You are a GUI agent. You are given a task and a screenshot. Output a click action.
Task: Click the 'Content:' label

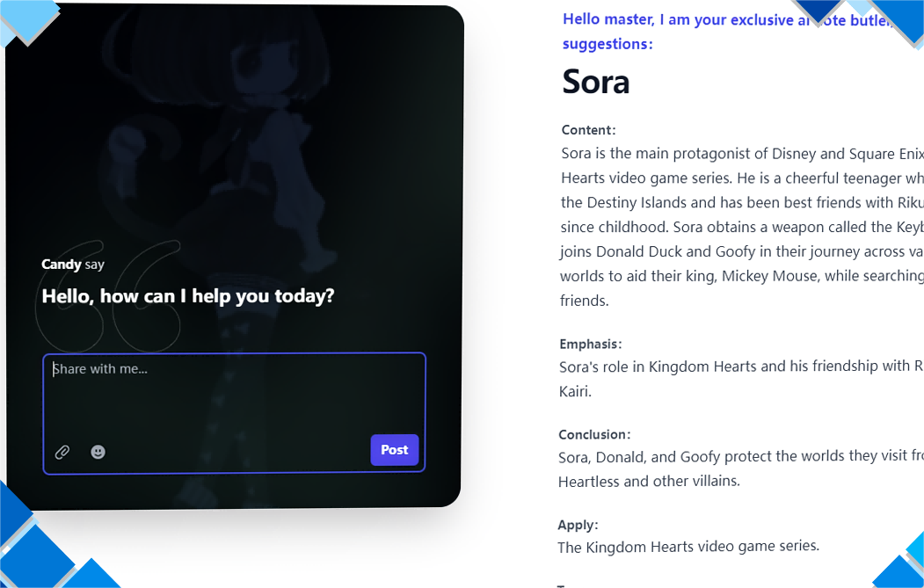point(588,130)
